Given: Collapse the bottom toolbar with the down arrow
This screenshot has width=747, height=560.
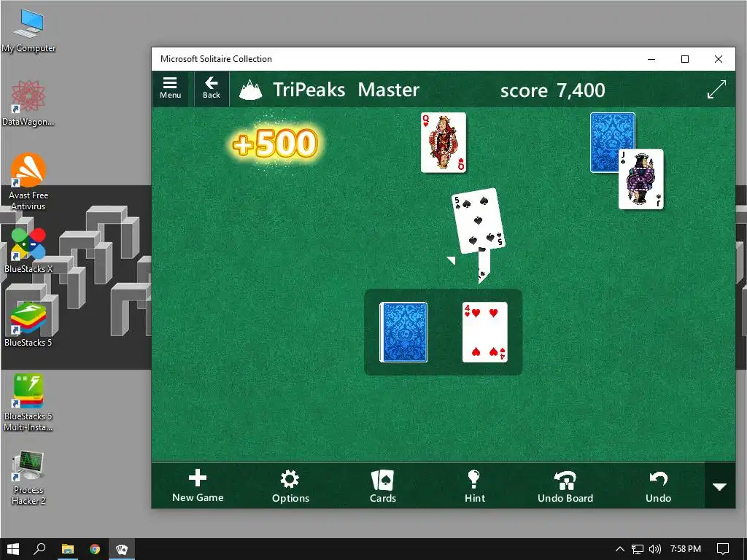Looking at the screenshot, I should coord(719,486).
